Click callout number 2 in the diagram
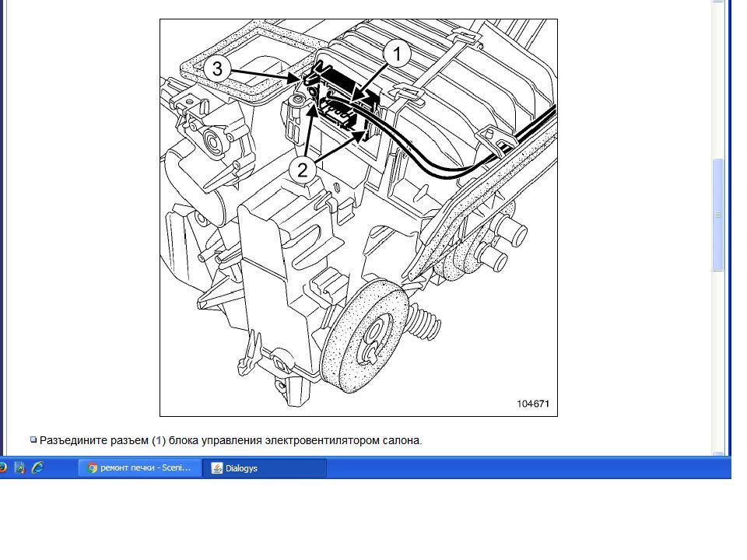 (x=302, y=170)
